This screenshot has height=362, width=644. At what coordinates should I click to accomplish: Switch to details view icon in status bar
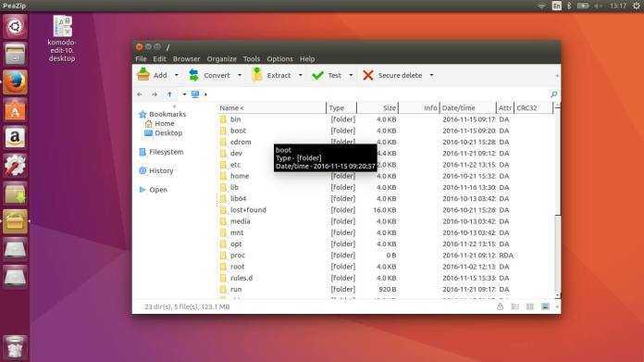(x=515, y=306)
